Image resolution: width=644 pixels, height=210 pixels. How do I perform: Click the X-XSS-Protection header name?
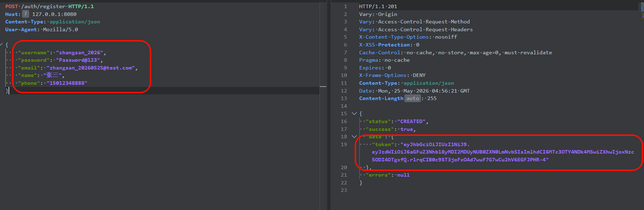point(384,45)
